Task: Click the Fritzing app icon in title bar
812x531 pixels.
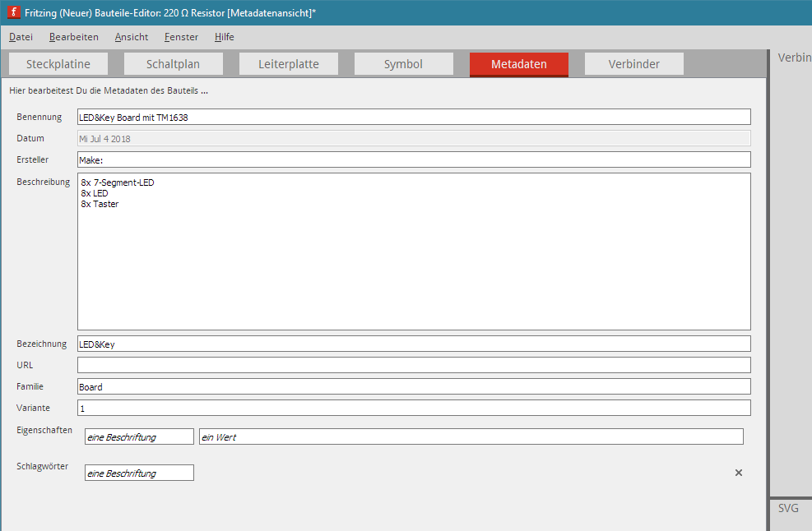Action: point(13,12)
